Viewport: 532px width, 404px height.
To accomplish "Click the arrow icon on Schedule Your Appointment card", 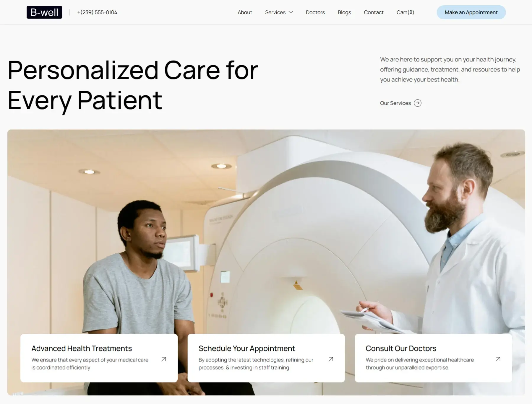I will 331,359.
